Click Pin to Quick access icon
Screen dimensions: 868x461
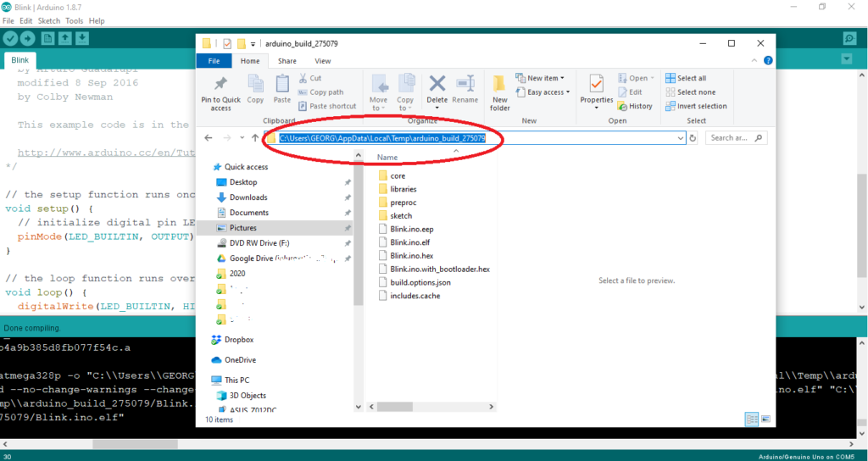coord(220,92)
